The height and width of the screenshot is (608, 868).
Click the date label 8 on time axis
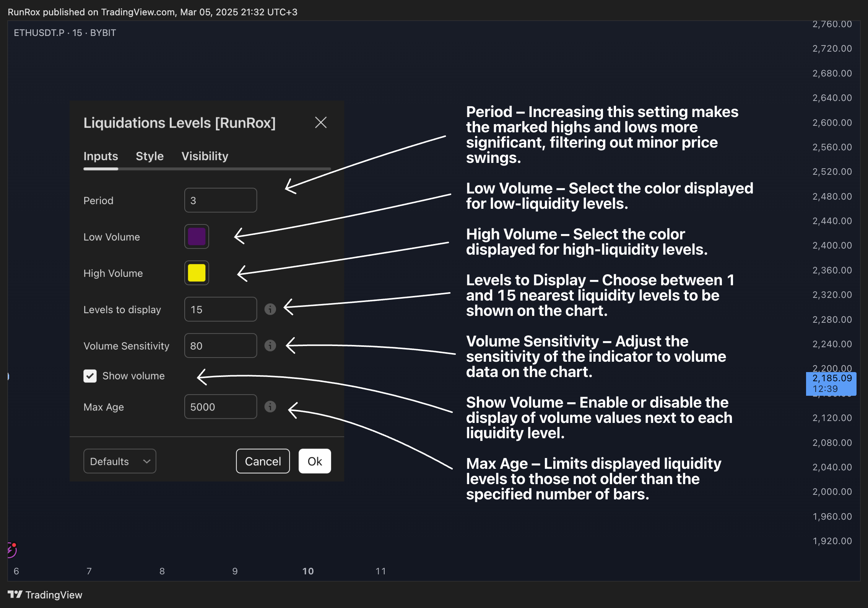click(x=162, y=571)
